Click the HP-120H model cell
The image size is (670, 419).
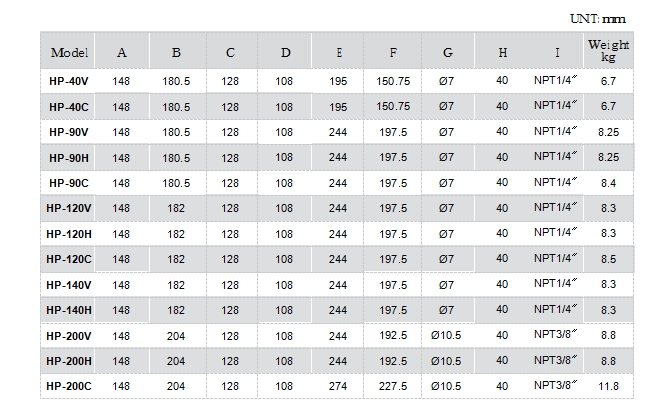click(69, 233)
